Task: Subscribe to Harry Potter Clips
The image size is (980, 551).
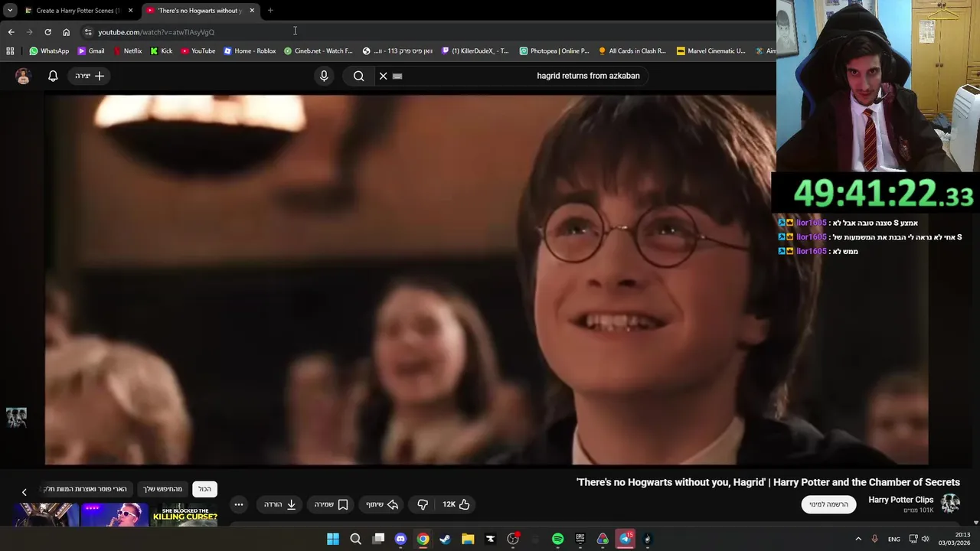Action: coord(828,504)
